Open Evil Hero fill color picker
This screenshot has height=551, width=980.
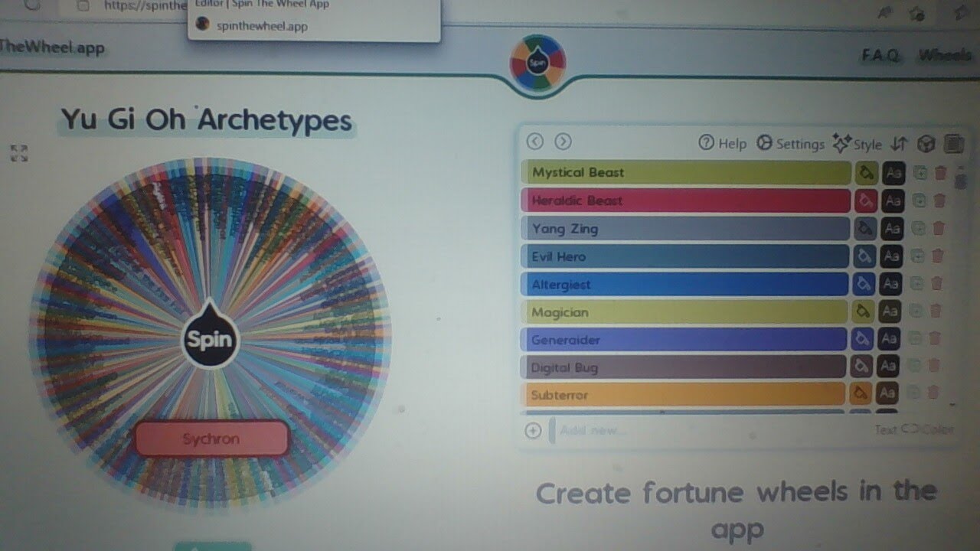[864, 256]
